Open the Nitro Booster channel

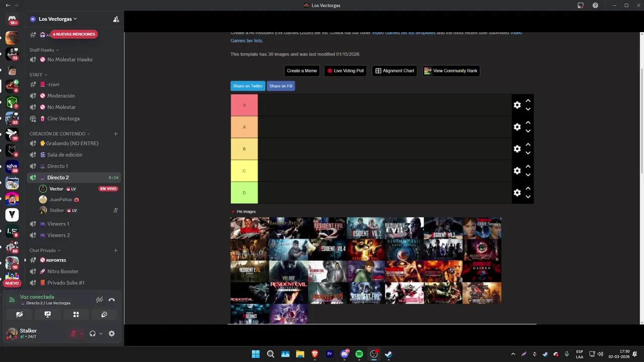tap(74, 271)
